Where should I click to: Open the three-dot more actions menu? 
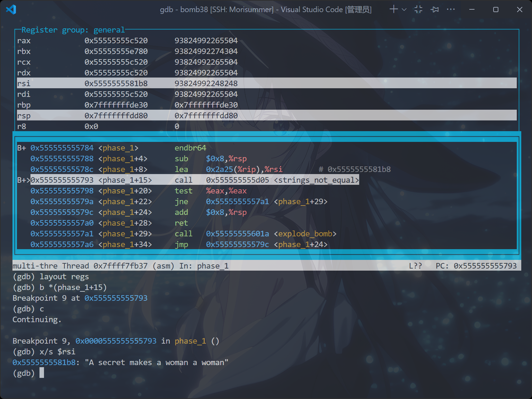pyautogui.click(x=451, y=9)
